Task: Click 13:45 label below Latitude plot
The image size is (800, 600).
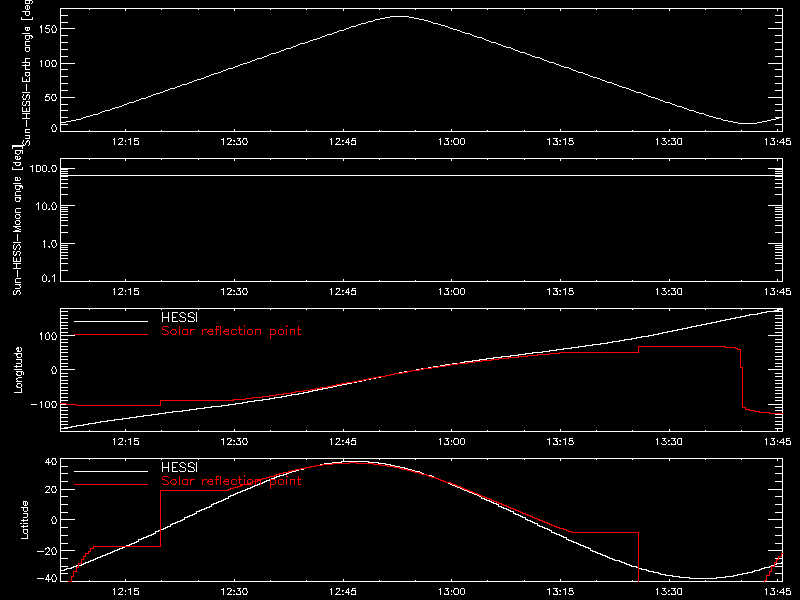Action: [778, 591]
